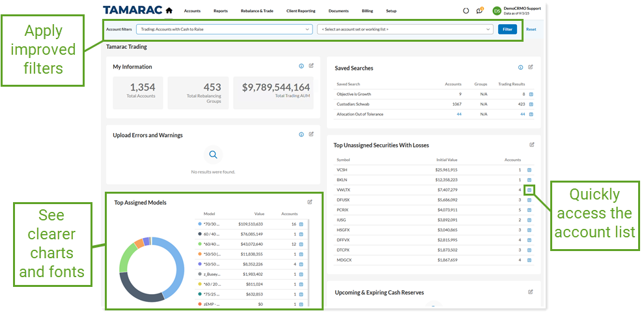
Task: Click the Tamarac home icon
Action: pyautogui.click(x=169, y=10)
